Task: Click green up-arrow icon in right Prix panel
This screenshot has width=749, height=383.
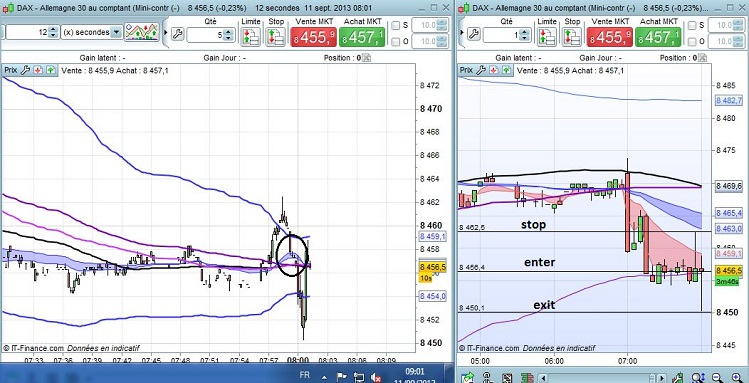Action: pos(506,70)
